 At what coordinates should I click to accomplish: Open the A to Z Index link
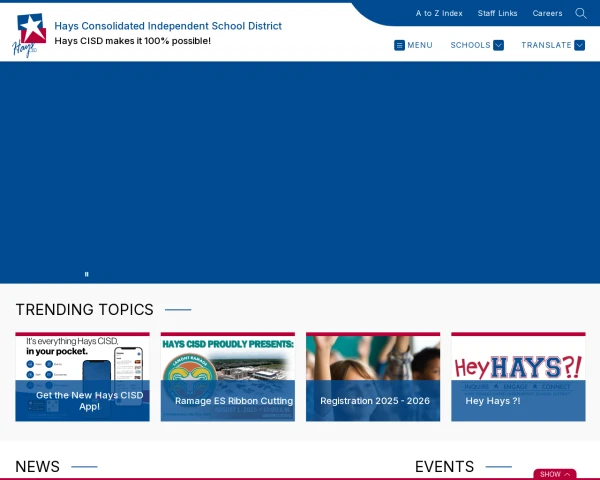(439, 13)
